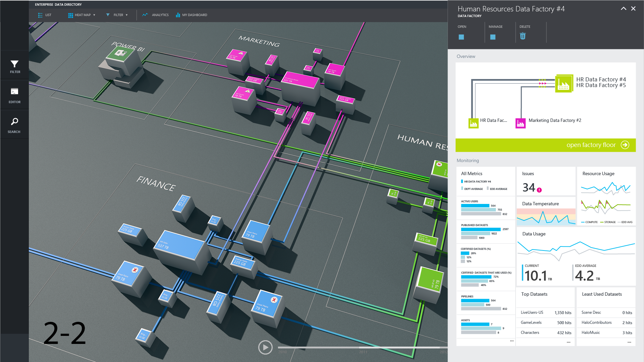Click the Manage square icon
Image resolution: width=644 pixels, height=362 pixels.
[x=492, y=37]
